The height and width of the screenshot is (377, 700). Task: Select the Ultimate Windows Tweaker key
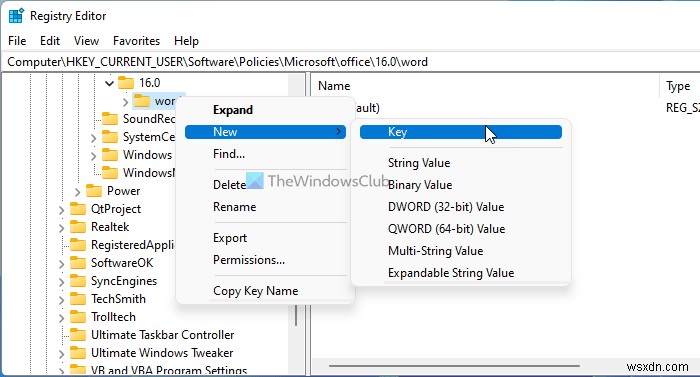pyautogui.click(x=162, y=353)
